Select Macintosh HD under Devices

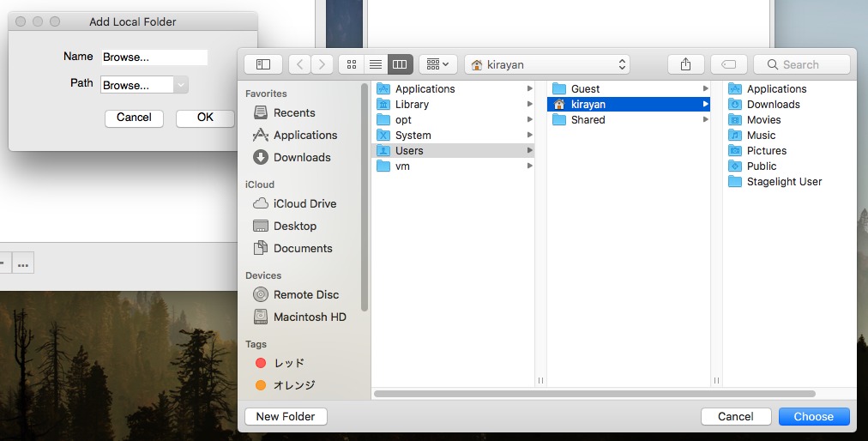pos(304,317)
